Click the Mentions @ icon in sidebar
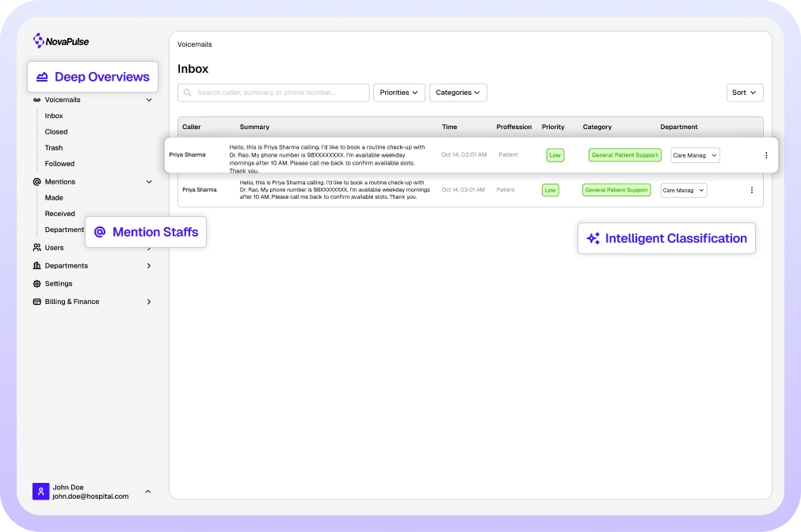Screen dimensions: 801x532 coord(36,182)
